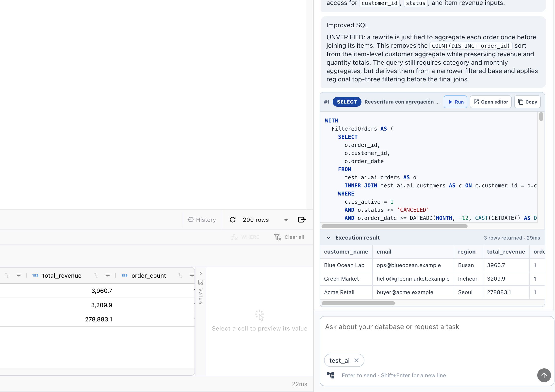Click the Seoul region cell

pyautogui.click(x=468, y=292)
